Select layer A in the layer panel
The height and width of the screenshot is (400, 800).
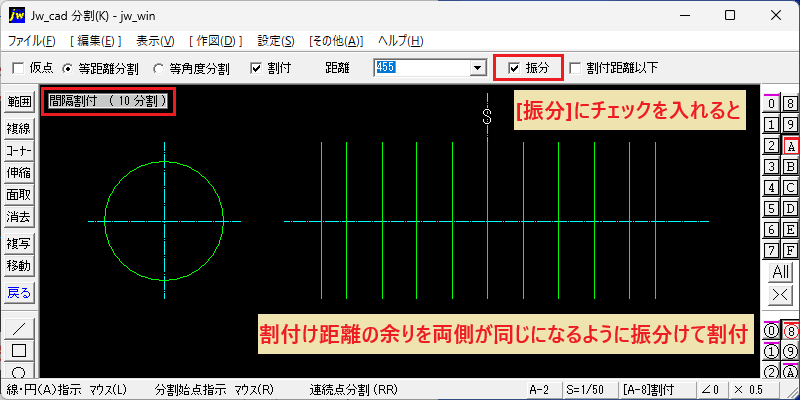[791, 147]
